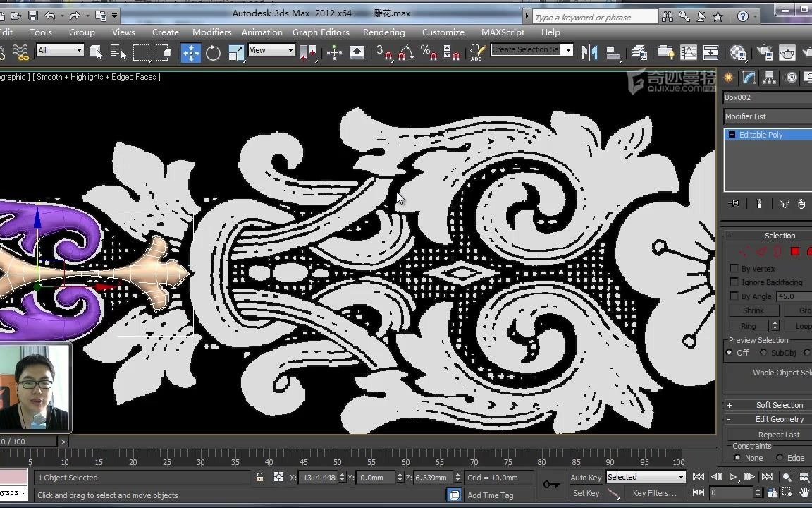Activate the Rotate tool
The width and height of the screenshot is (812, 508).
click(x=213, y=52)
